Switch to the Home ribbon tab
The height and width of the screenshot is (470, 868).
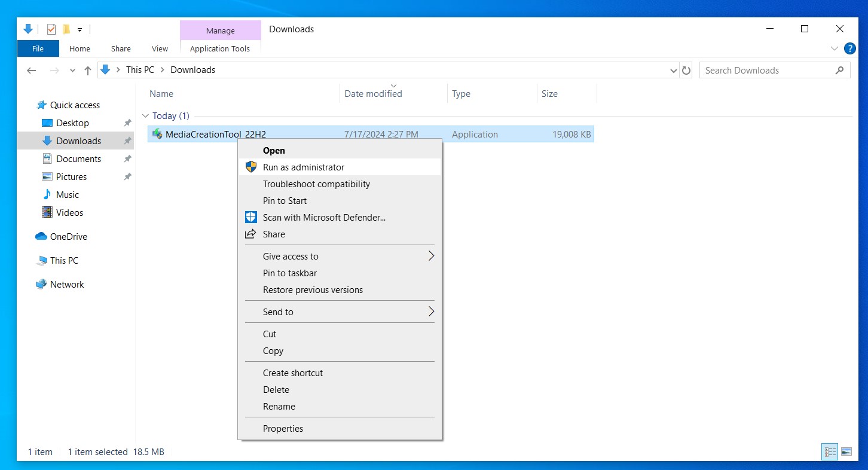80,49
